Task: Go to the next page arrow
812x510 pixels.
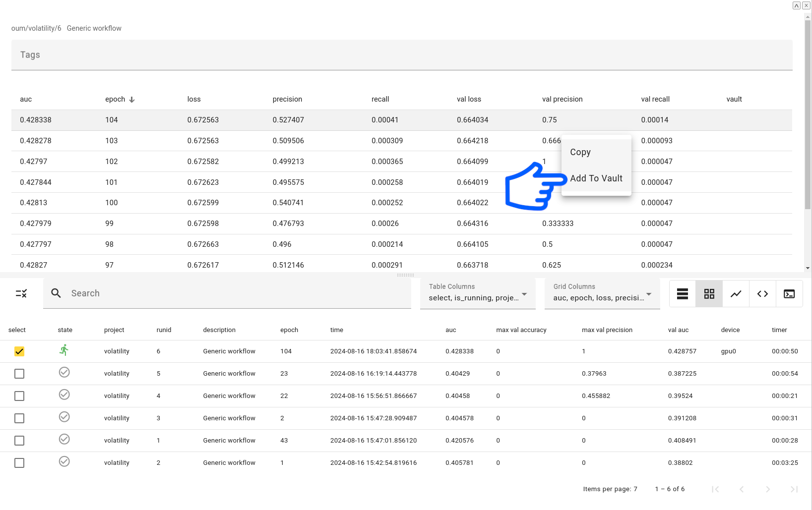Action: (767, 489)
